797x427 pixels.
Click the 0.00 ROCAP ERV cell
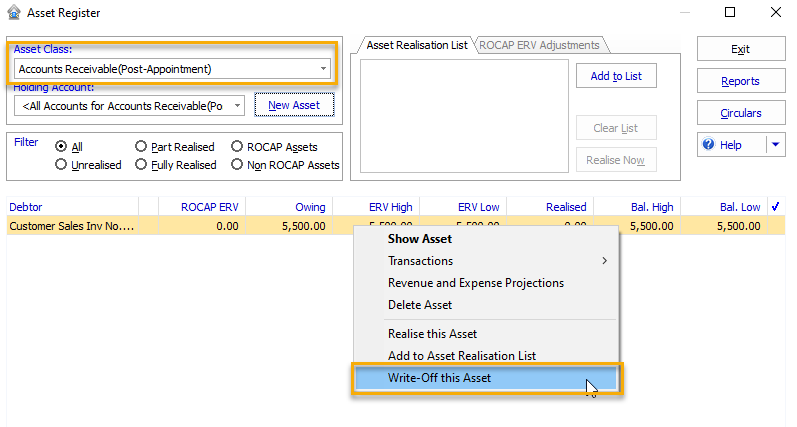(x=202, y=226)
